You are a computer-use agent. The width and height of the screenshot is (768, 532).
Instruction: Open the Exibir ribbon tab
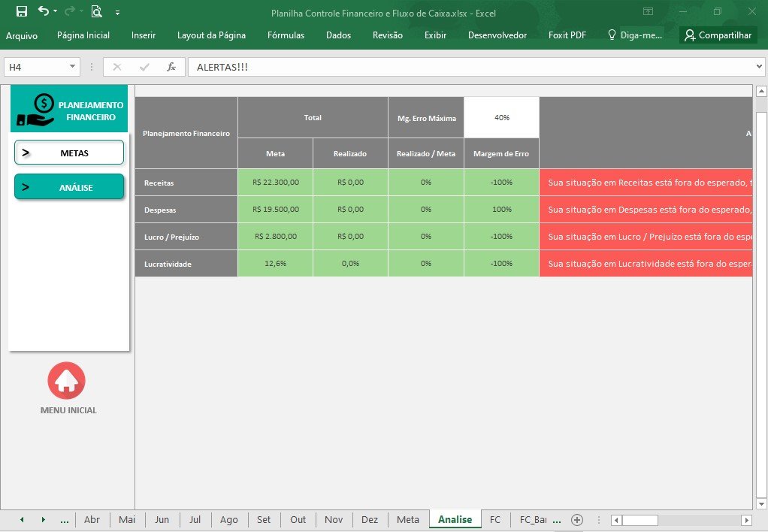pyautogui.click(x=435, y=35)
